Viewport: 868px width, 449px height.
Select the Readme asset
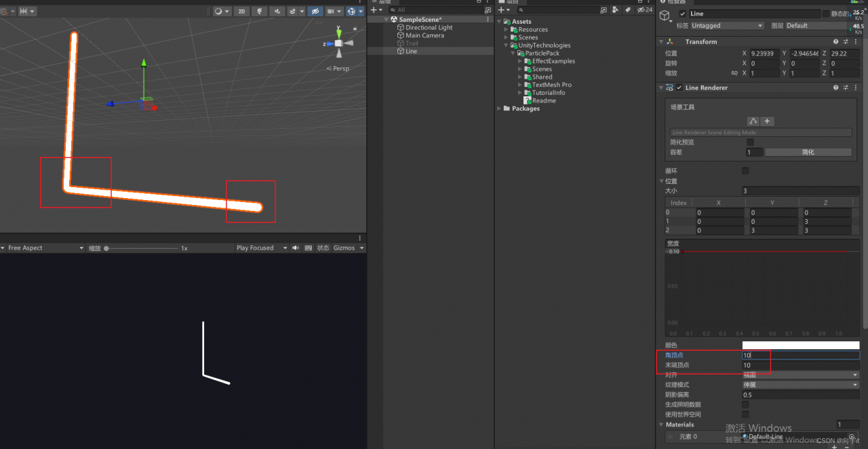[544, 100]
